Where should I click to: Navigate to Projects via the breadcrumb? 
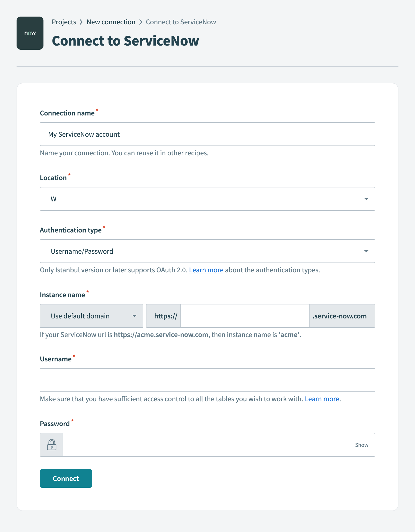point(64,22)
